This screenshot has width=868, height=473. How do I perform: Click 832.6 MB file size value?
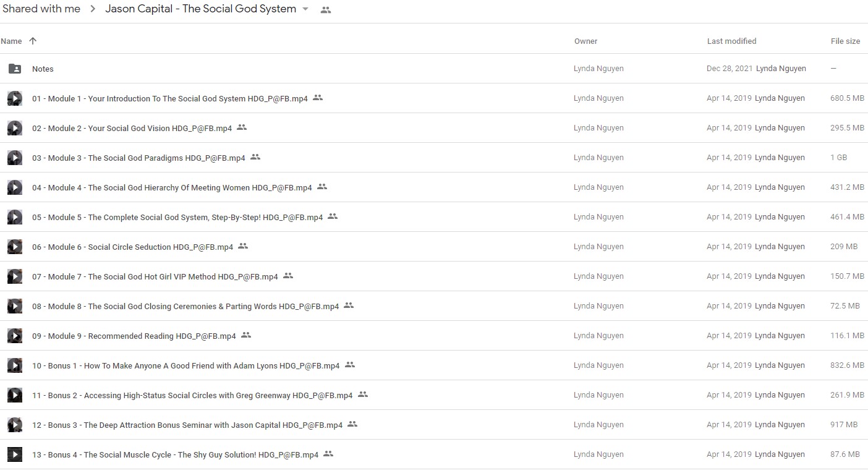847,365
